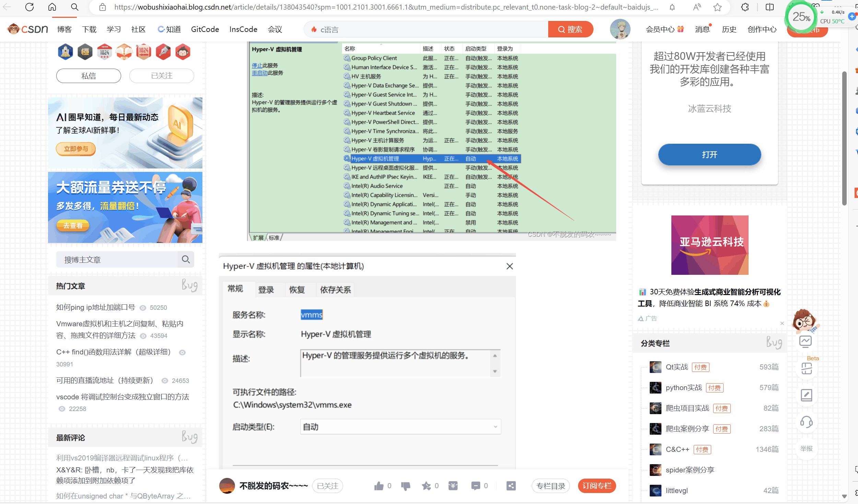Viewport: 858px width, 504px height.
Task: Like the article with thumbs-up icon
Action: click(379, 486)
